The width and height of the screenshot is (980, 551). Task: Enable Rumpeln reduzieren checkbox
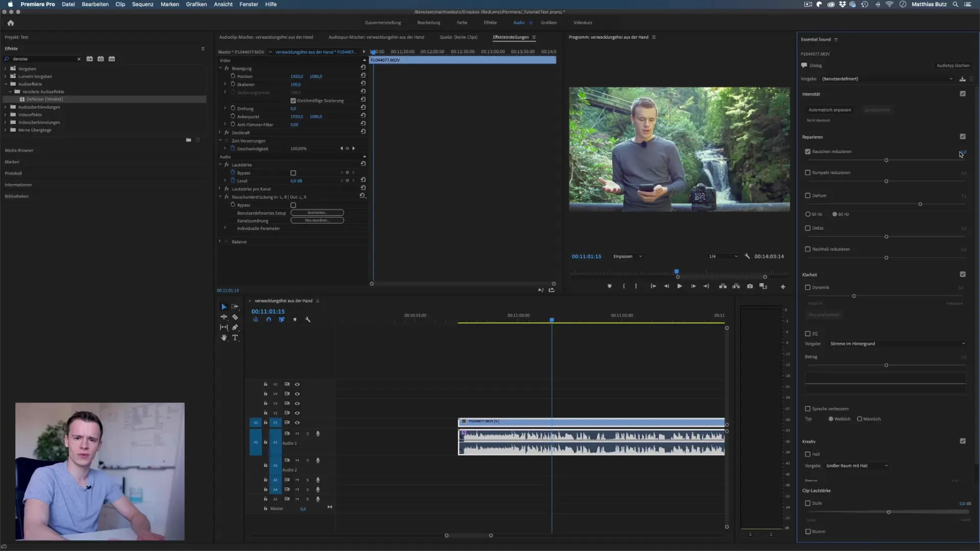807,172
